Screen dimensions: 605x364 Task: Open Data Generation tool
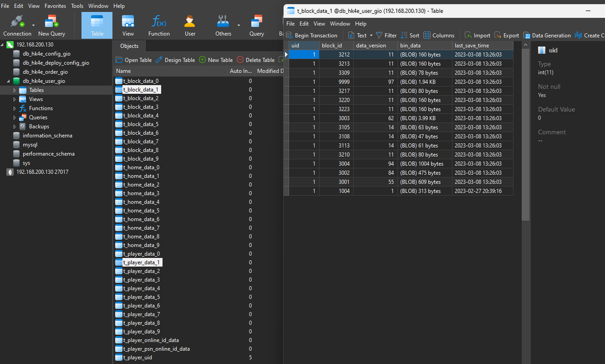(547, 35)
